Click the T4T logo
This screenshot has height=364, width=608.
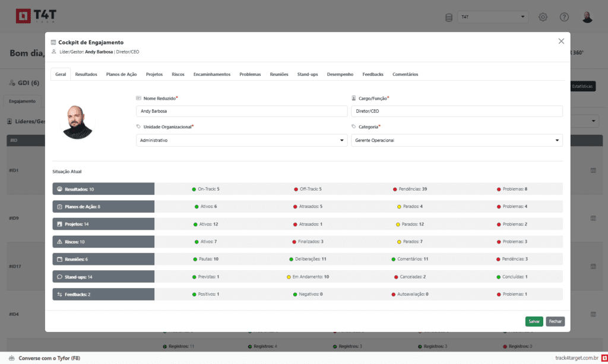[35, 17]
